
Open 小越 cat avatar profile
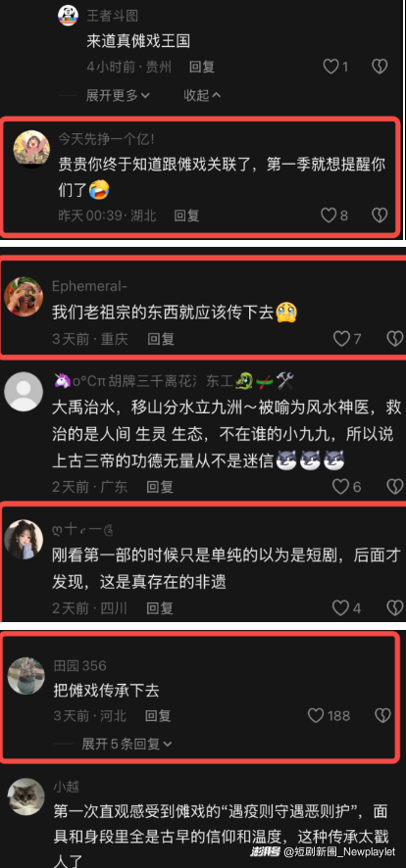(25, 796)
